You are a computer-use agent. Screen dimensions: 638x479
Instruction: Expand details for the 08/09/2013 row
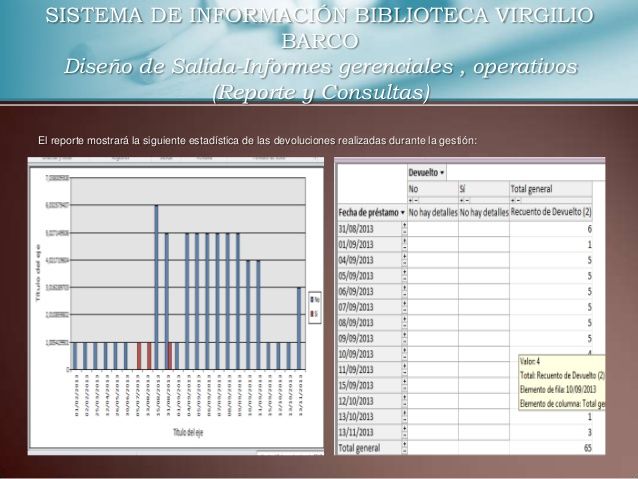click(404, 319)
